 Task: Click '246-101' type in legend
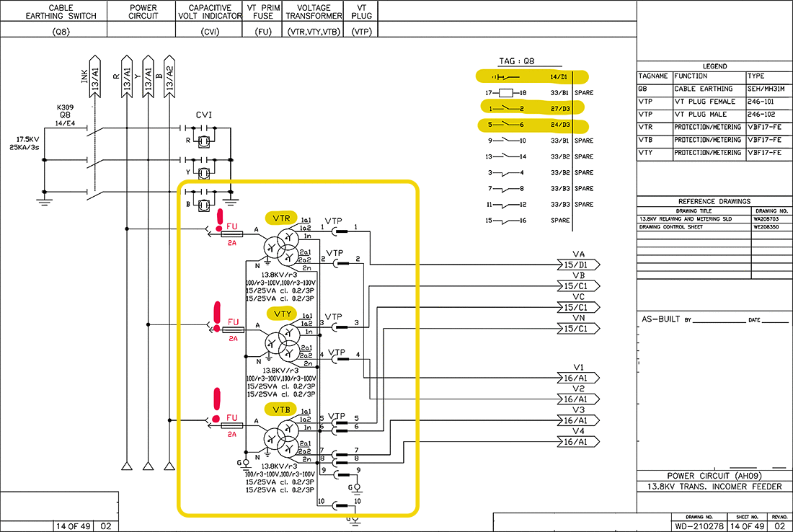coord(762,101)
